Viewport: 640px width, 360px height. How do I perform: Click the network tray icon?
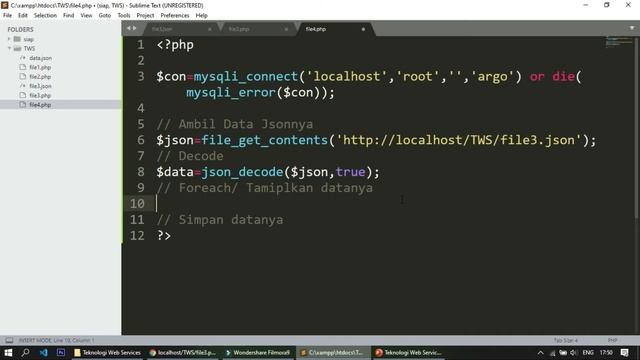[552, 353]
